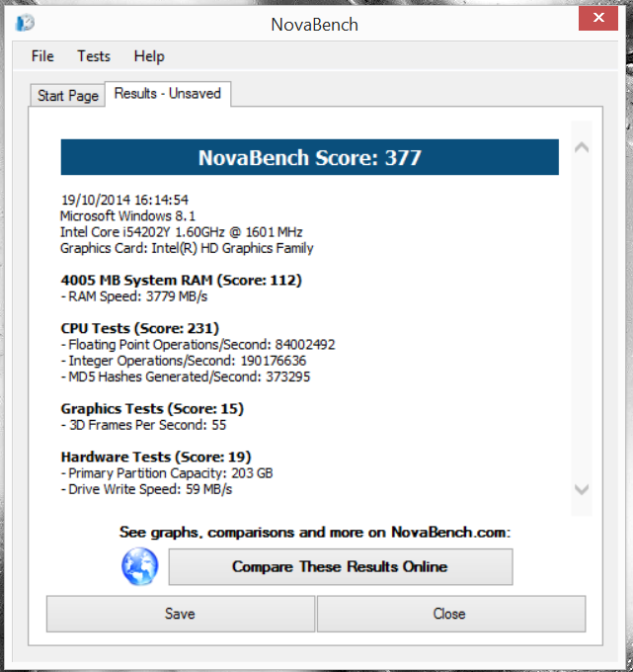Click the See graphs, comparisons NovaBench.com text

(315, 533)
